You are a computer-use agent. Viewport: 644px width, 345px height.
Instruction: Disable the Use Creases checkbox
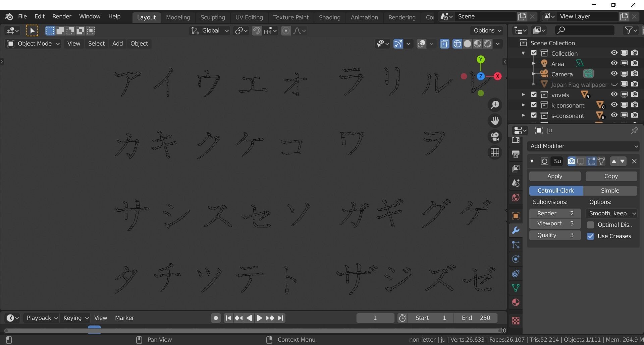(x=591, y=236)
